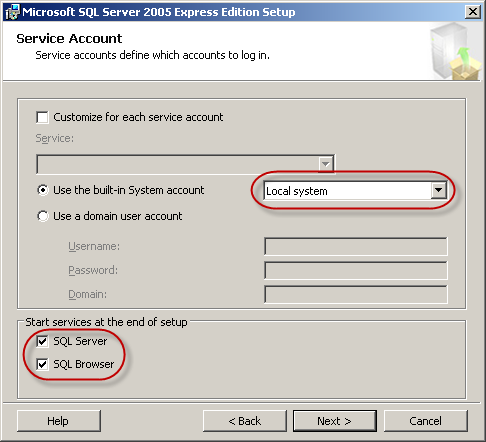Click the Local system combo box text
Image resolution: width=486 pixels, height=442 pixels.
(297, 191)
